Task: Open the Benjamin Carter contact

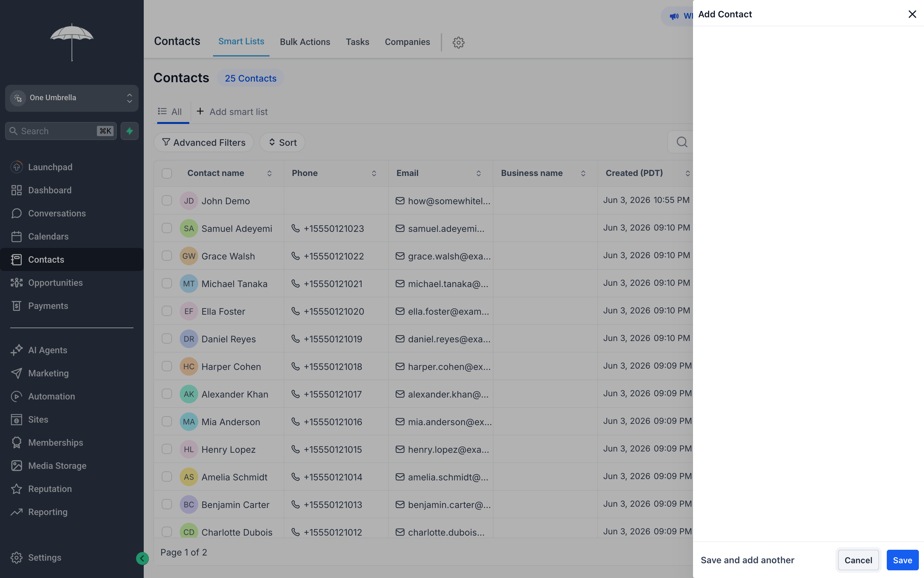Action: click(235, 504)
